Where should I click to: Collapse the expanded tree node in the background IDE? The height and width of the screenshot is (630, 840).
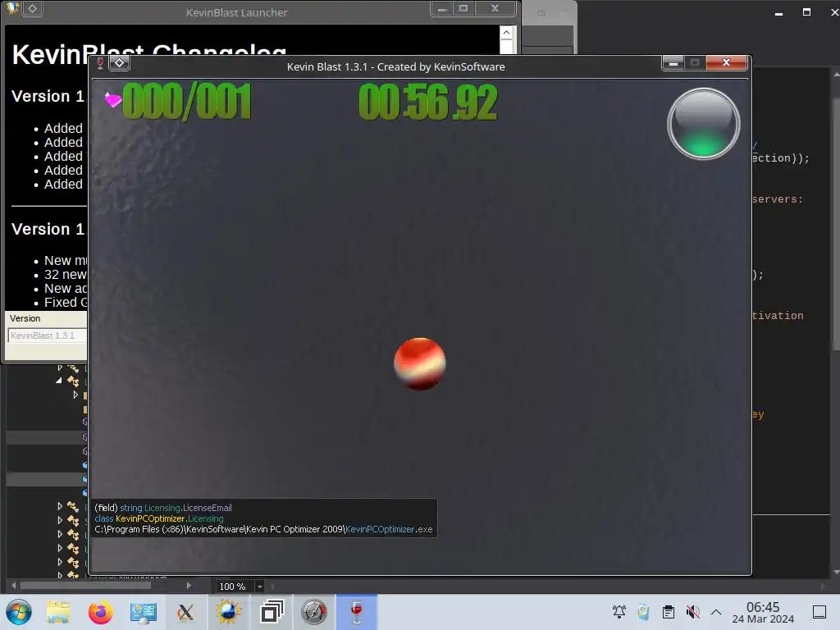(59, 381)
